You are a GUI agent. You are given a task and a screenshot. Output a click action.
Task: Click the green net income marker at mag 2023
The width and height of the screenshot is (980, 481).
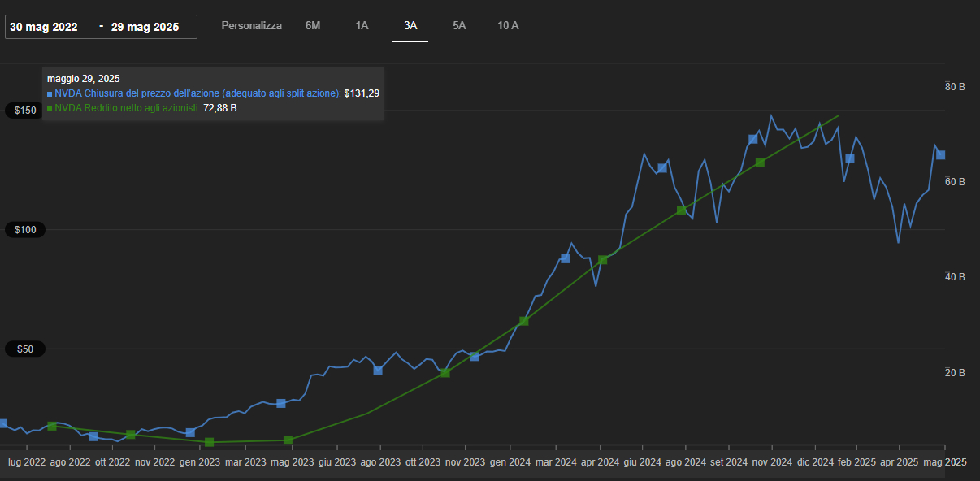(x=288, y=440)
